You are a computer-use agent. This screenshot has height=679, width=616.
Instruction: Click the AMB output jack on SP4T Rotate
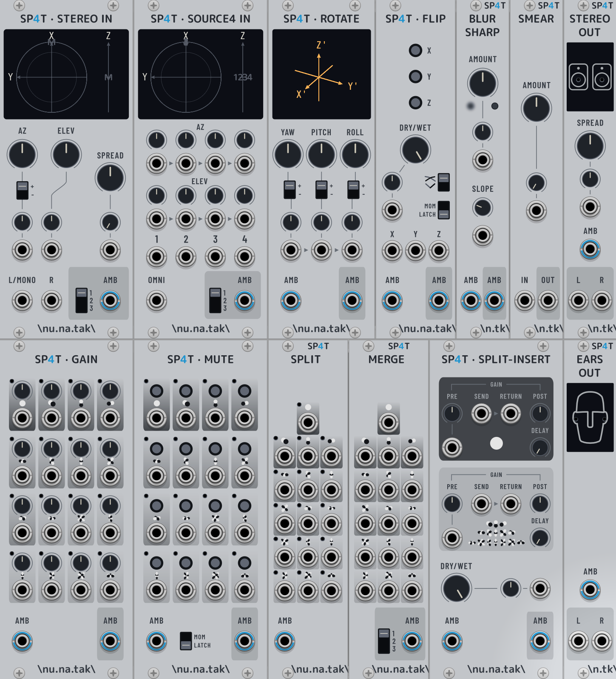coord(352,300)
